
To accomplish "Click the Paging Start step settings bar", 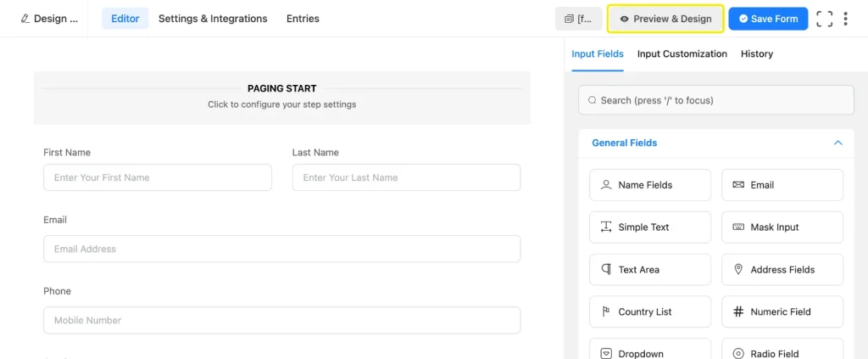I will pos(281,98).
